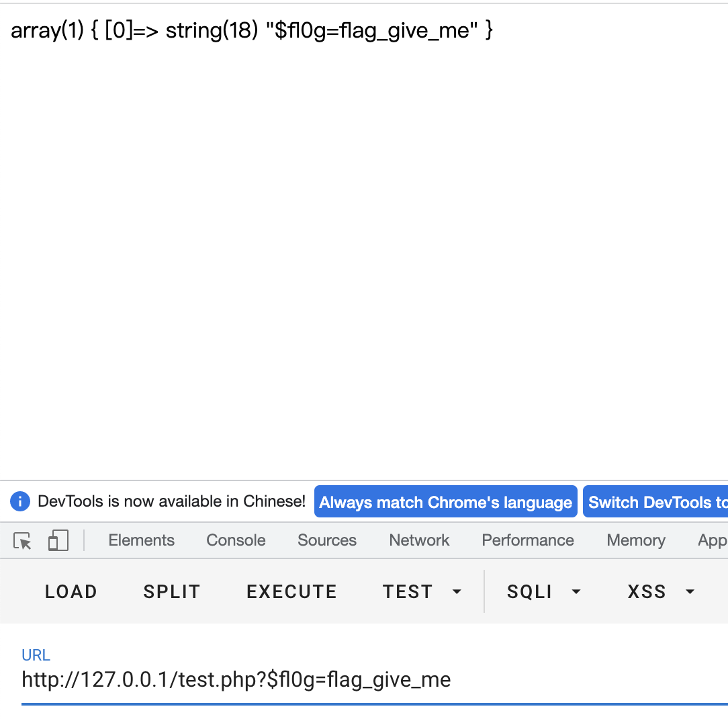Switch to the Performance tab
The height and width of the screenshot is (719, 728).
[x=527, y=540]
